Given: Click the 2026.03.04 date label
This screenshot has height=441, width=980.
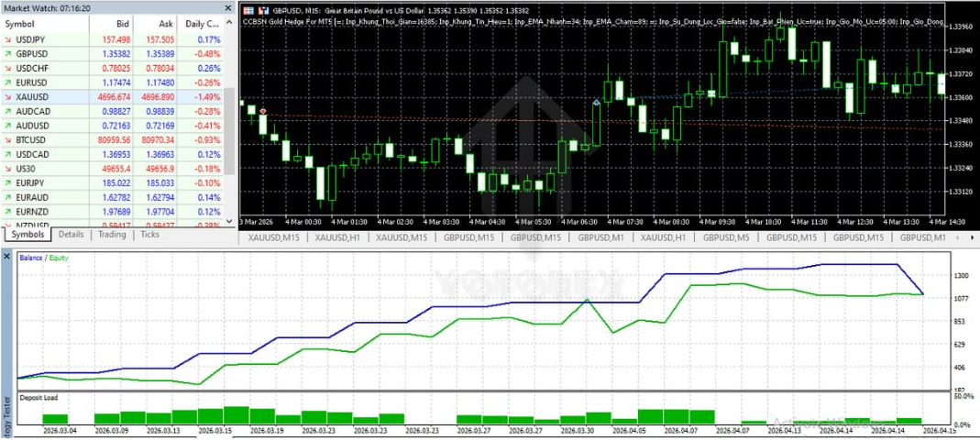Looking at the screenshot, I should click(x=60, y=430).
